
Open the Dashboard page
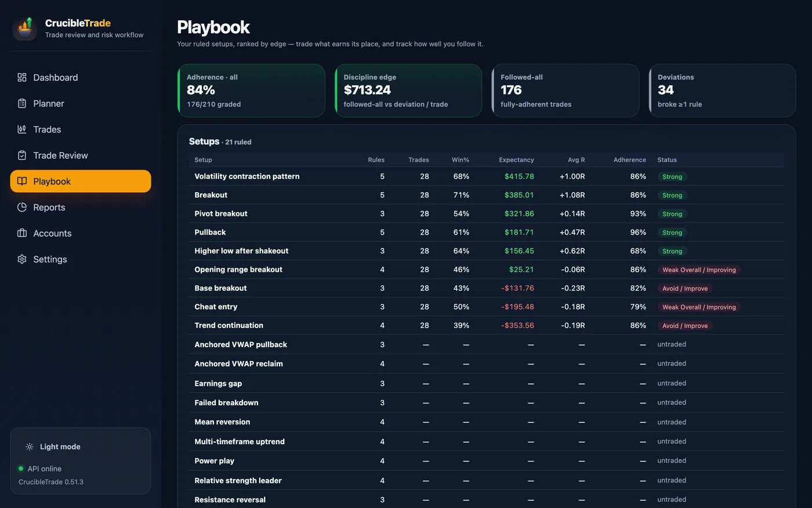click(81, 77)
